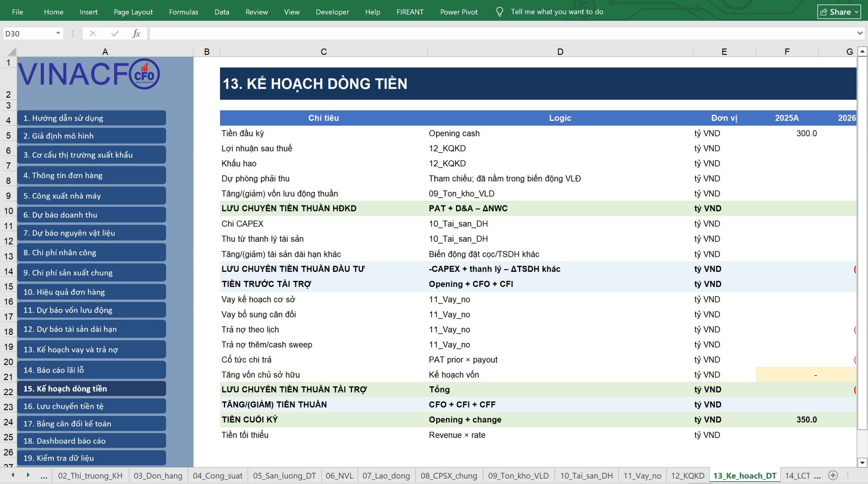Open the Name Box dropdown arrow

58,33
